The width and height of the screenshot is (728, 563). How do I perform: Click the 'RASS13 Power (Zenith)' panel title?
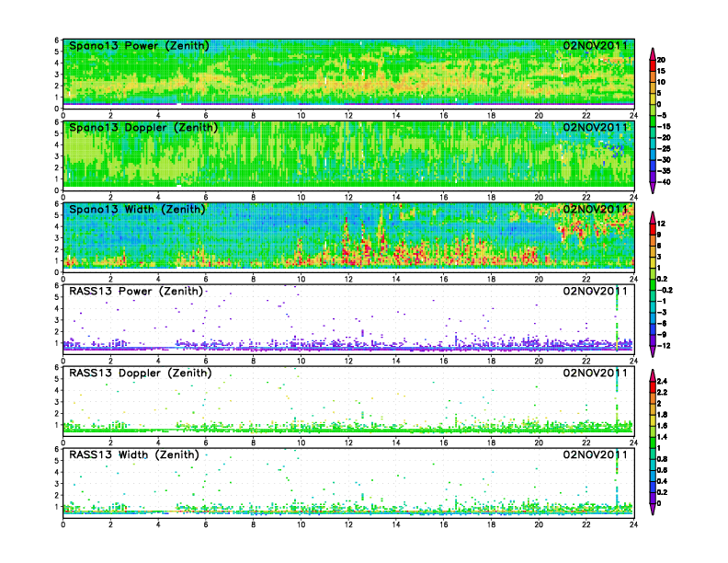tap(136, 292)
